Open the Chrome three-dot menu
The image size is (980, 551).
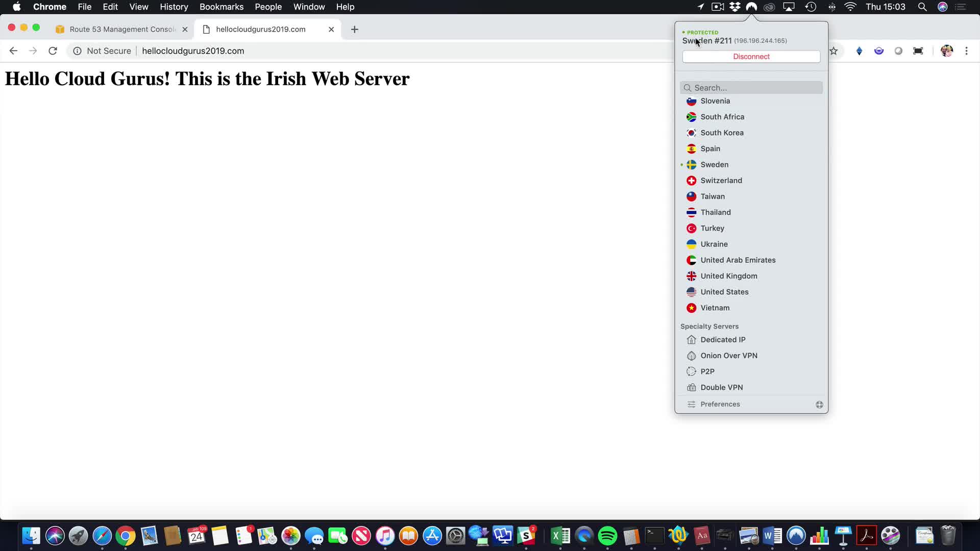pos(966,51)
